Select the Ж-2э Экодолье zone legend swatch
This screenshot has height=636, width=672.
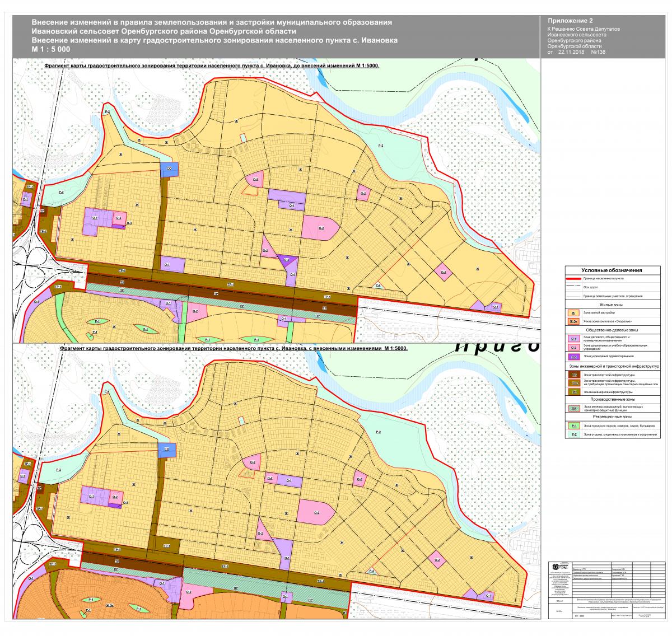[573, 322]
